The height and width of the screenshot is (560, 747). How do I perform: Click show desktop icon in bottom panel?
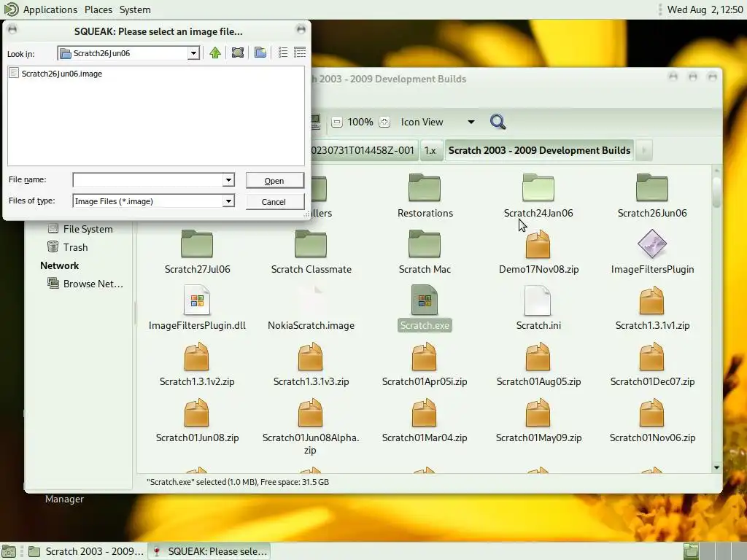(x=9, y=551)
